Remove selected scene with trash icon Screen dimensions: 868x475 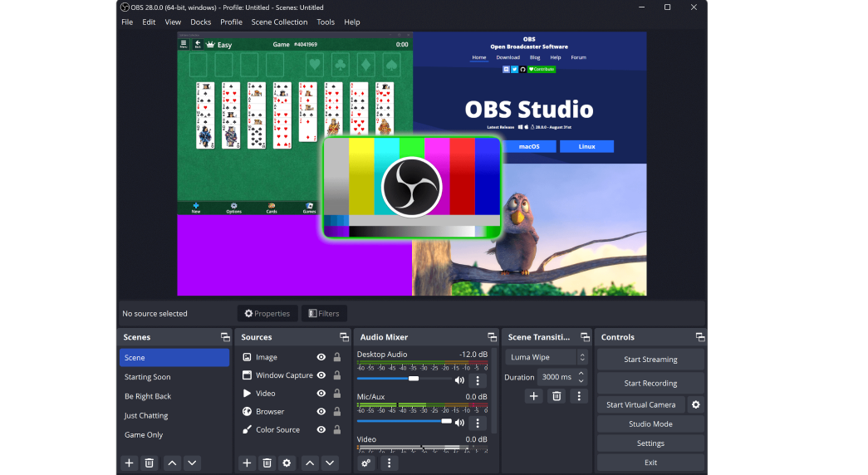pos(149,463)
